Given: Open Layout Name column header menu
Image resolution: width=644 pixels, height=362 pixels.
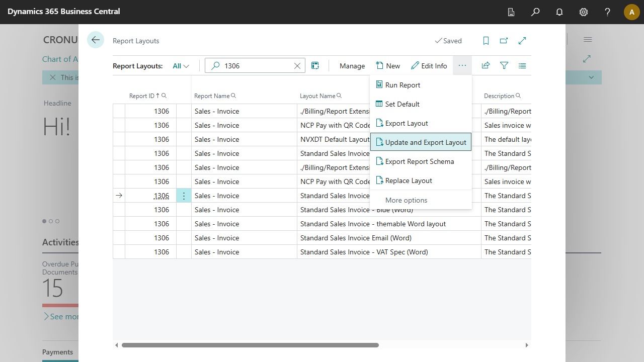Looking at the screenshot, I should click(321, 96).
